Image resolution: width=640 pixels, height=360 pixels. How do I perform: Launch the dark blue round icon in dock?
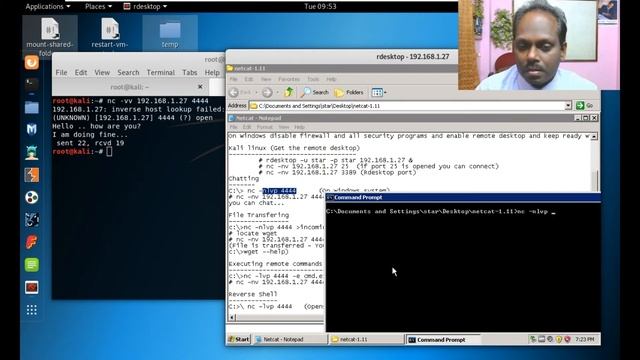32,220
